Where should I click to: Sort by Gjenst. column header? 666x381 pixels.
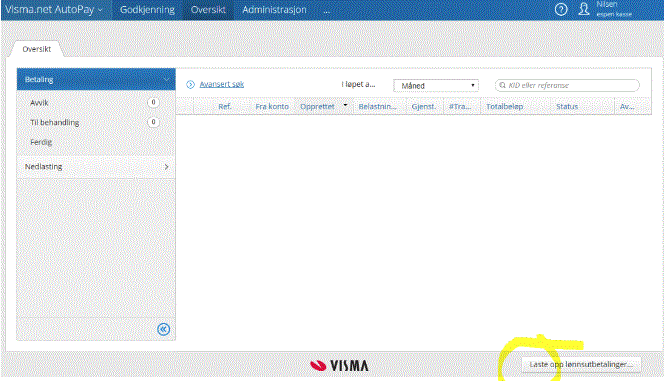click(423, 106)
